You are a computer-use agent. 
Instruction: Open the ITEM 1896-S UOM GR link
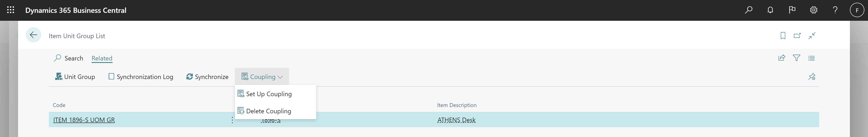click(x=84, y=120)
